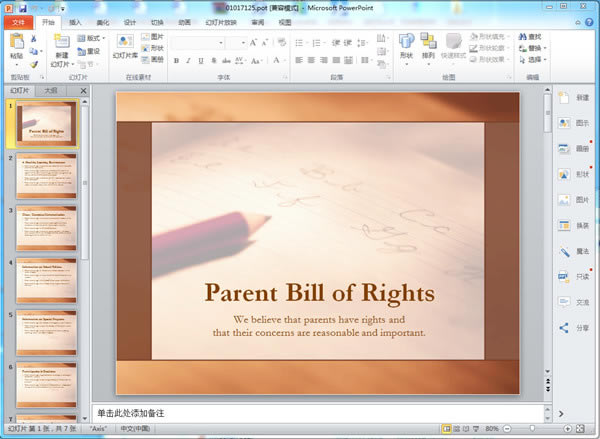The width and height of the screenshot is (600, 439).
Task: Select slide 4 thumbnail
Action: 46,281
